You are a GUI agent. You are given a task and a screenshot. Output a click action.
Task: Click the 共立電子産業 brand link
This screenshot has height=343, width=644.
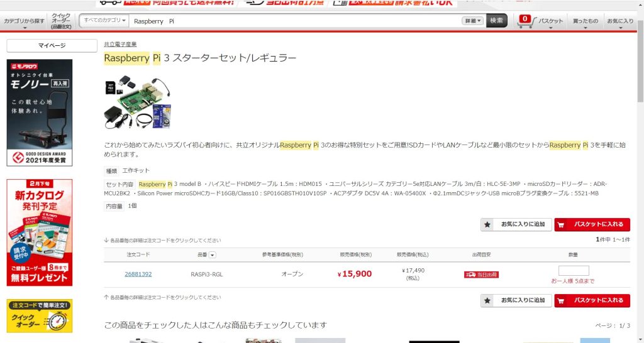120,44
